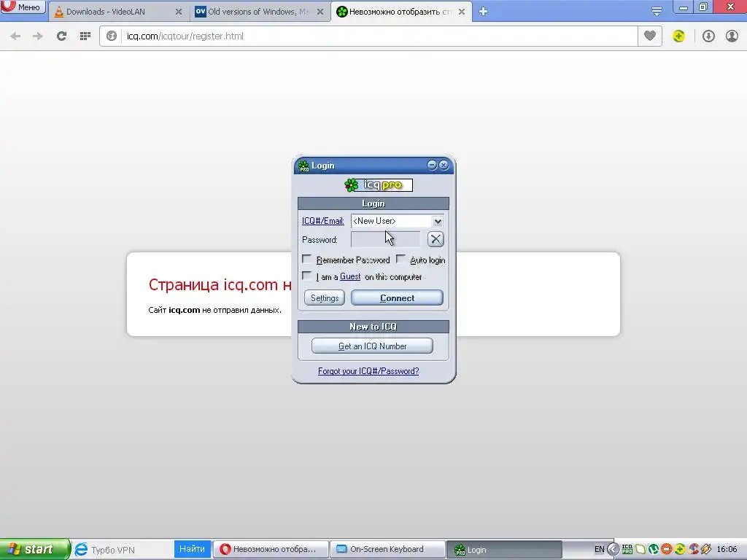This screenshot has height=560, width=747.
Task: Close the Невозможно отобразить browser tab
Action: (x=462, y=12)
